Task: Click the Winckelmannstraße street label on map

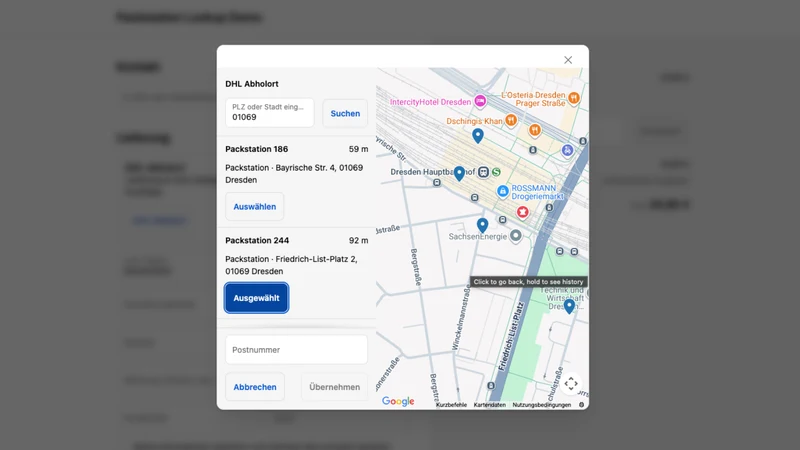Action: 461,318
